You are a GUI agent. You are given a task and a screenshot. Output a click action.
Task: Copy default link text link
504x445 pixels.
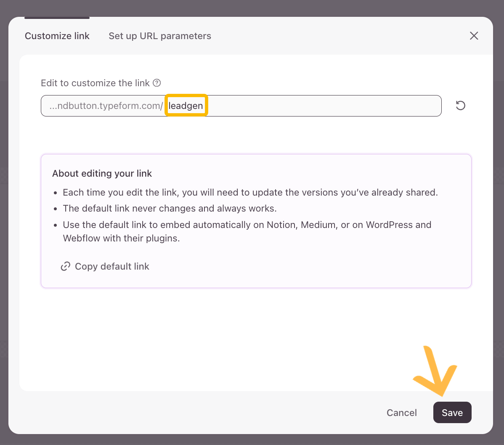[112, 266]
